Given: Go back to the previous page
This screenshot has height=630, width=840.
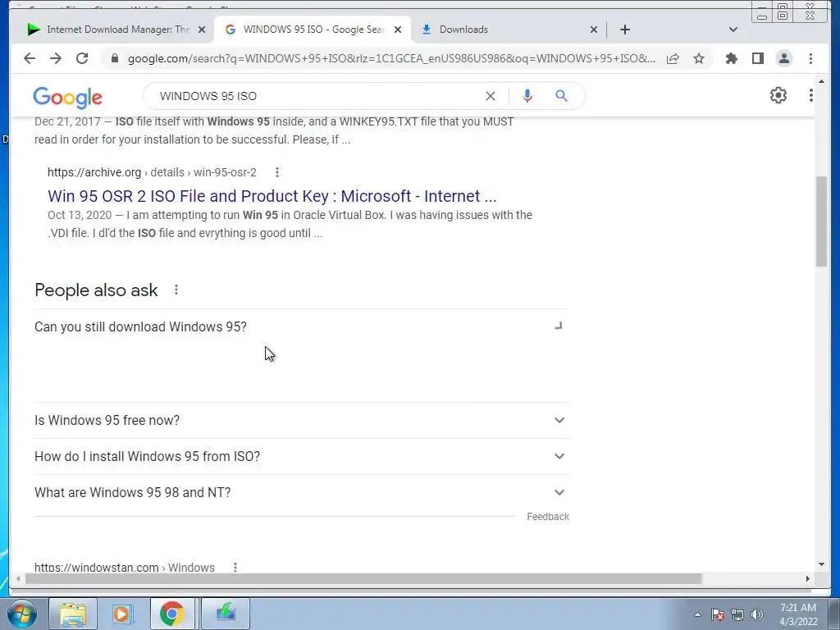Looking at the screenshot, I should pyautogui.click(x=30, y=58).
